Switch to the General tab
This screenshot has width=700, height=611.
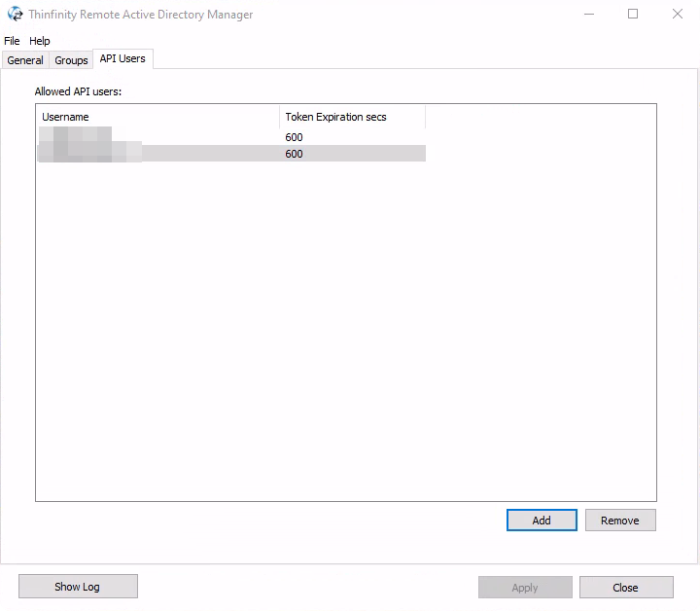(25, 60)
